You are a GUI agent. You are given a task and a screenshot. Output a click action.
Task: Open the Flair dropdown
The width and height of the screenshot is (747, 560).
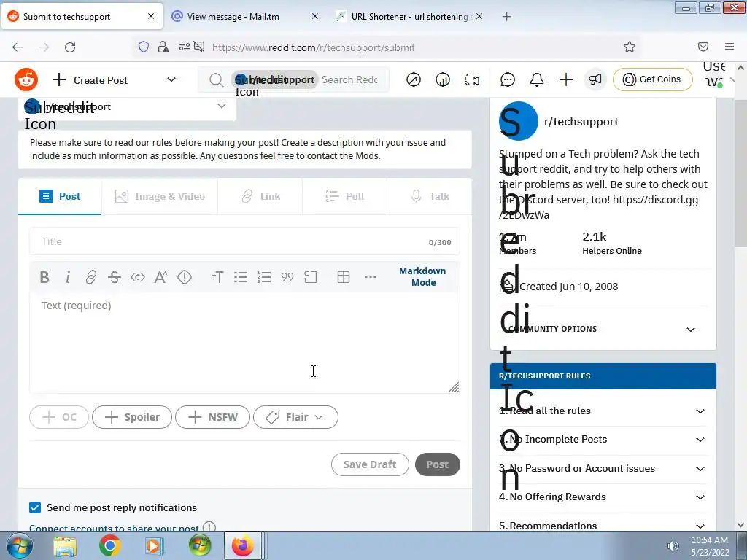click(x=296, y=417)
